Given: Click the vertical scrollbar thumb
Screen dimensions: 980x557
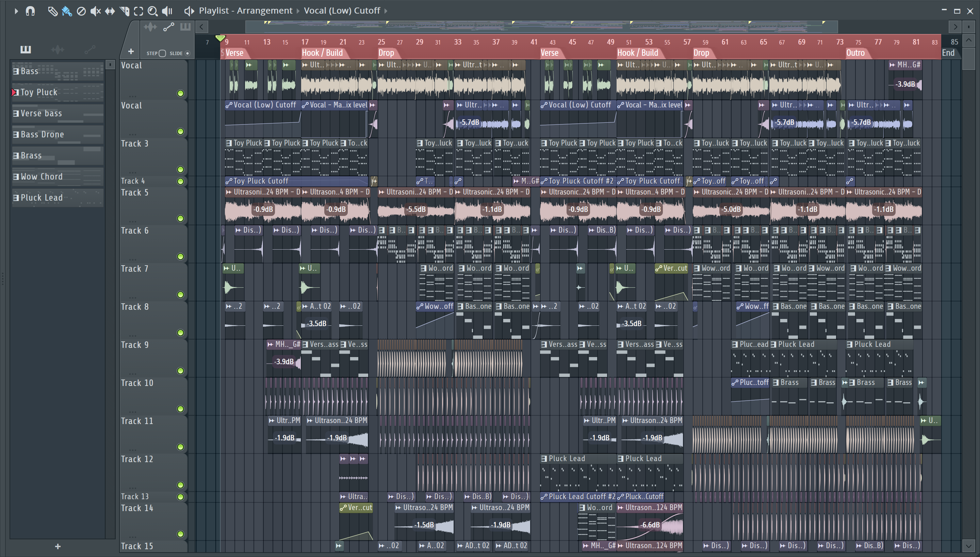Looking at the screenshot, I should pyautogui.click(x=968, y=58).
